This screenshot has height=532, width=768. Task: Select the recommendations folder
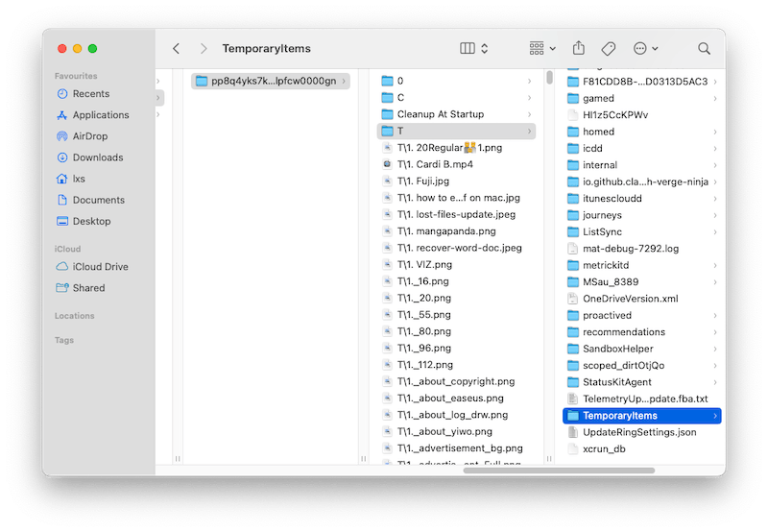coord(642,332)
